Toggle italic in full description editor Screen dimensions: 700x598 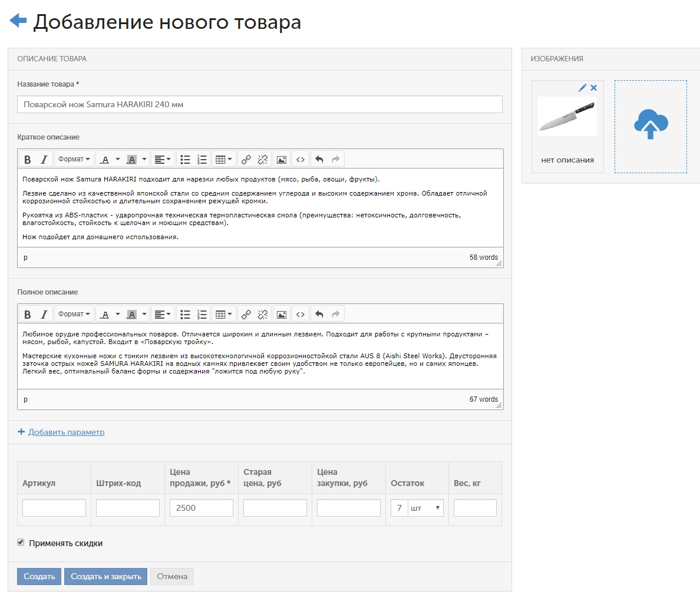point(44,315)
